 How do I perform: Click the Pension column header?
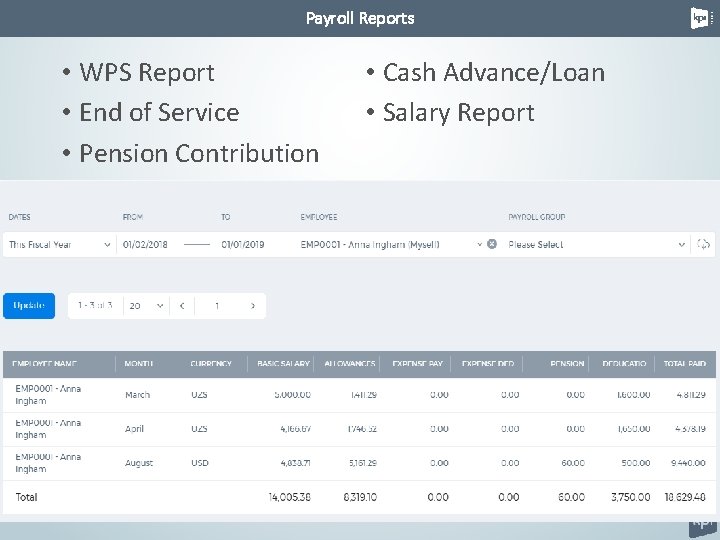tap(567, 364)
